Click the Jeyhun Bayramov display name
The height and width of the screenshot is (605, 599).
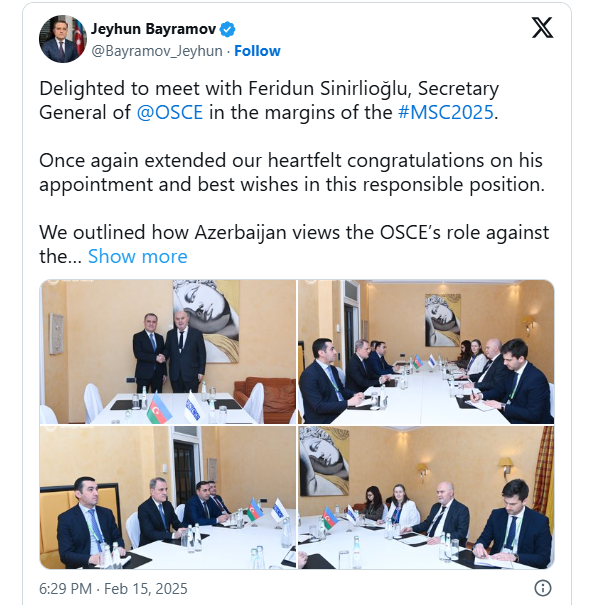[x=153, y=29]
